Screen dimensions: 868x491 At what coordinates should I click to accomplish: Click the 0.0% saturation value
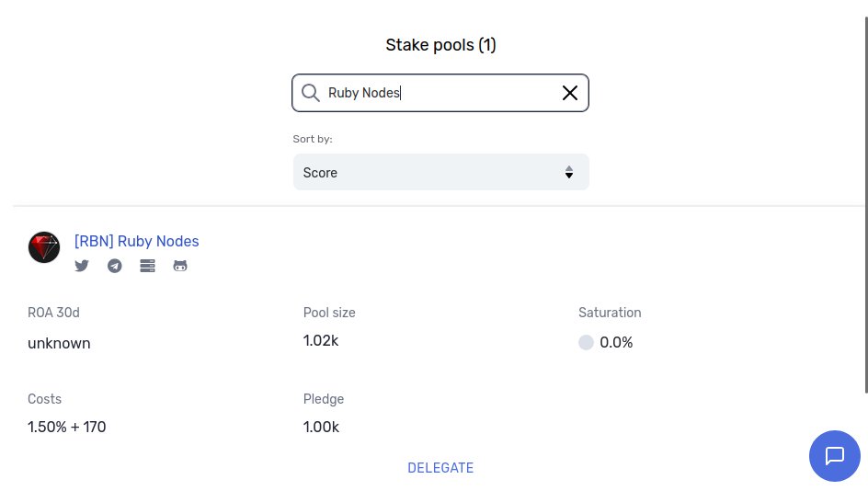point(616,343)
